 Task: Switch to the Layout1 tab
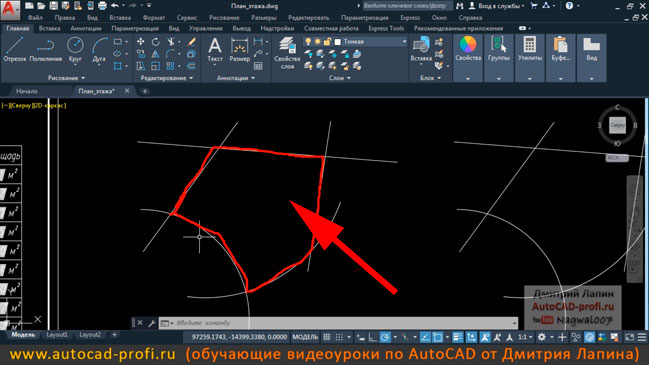(57, 335)
